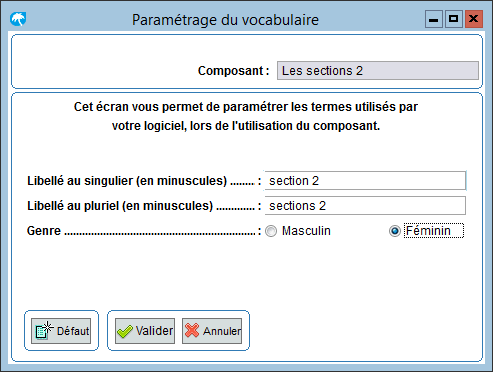The image size is (493, 372).
Task: Click the red cross icon on Annuler
Action: click(192, 330)
